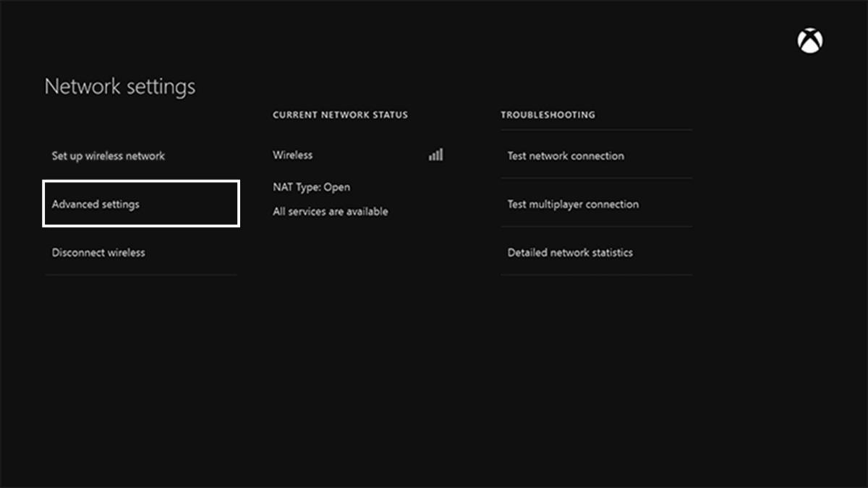Open Detailed network statistics
This screenshot has height=488, width=868.
[x=596, y=252]
